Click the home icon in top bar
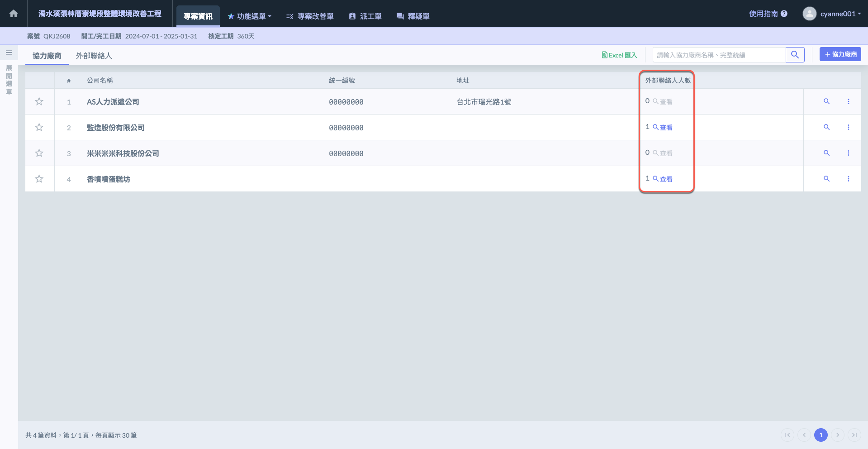The height and width of the screenshot is (449, 868). [x=14, y=14]
